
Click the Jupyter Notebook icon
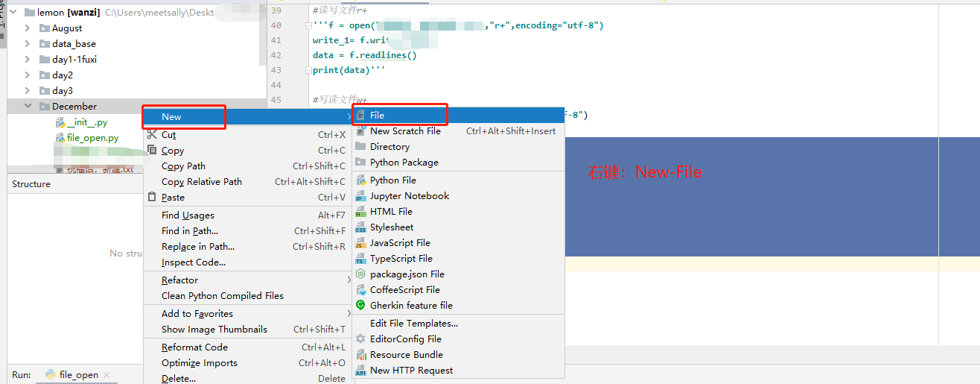tap(360, 196)
